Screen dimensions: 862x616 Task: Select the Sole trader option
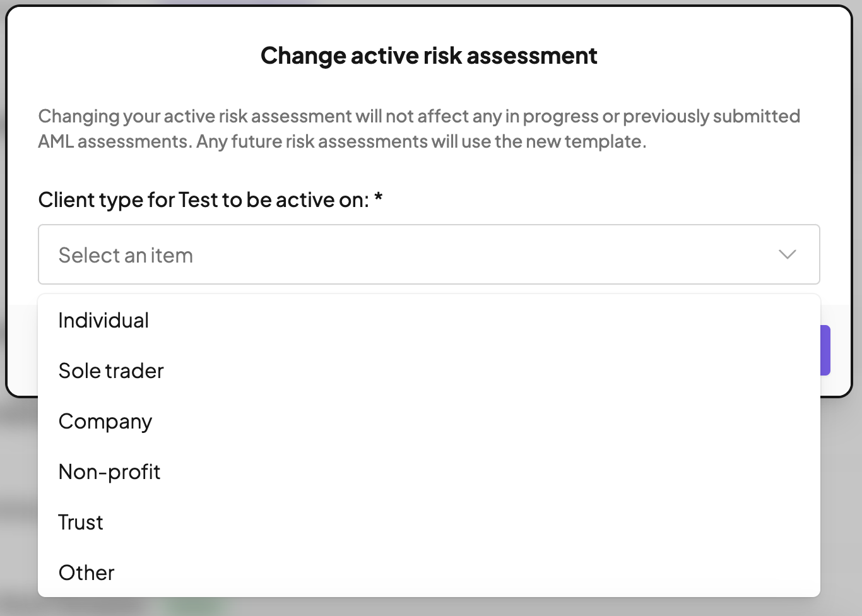point(111,371)
